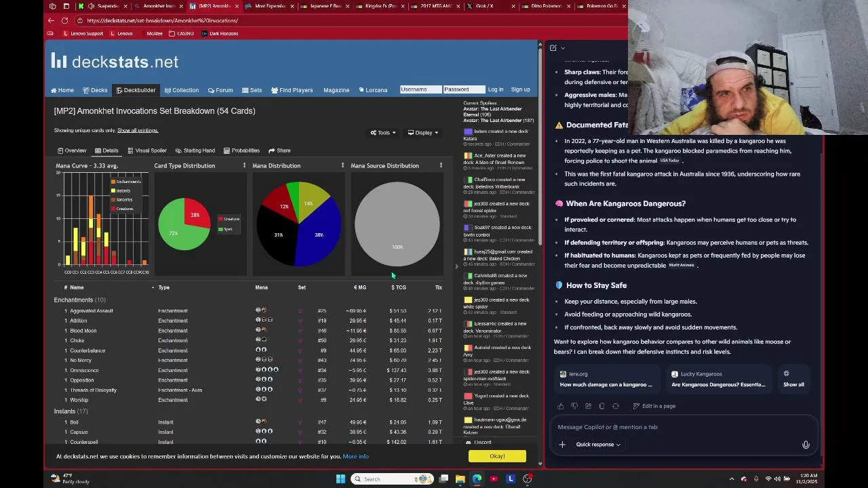Switch to the Starting Hand tab
This screenshot has width=868, height=488.
point(195,150)
